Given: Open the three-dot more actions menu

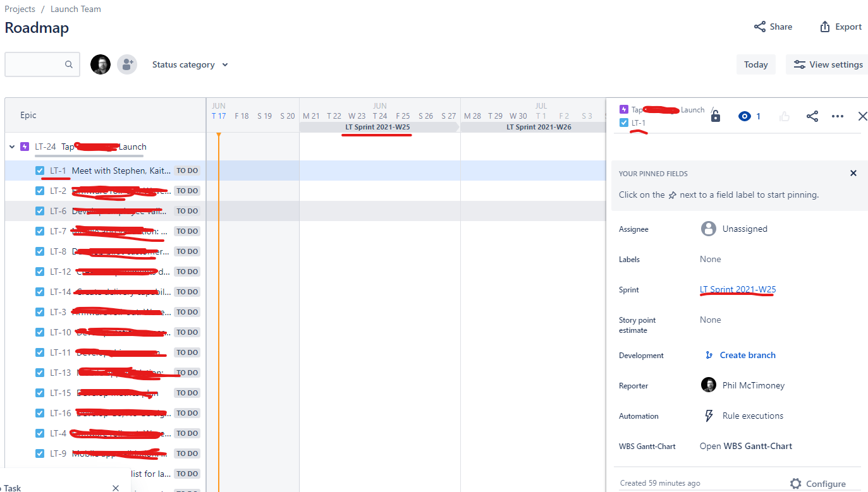Looking at the screenshot, I should coord(838,116).
